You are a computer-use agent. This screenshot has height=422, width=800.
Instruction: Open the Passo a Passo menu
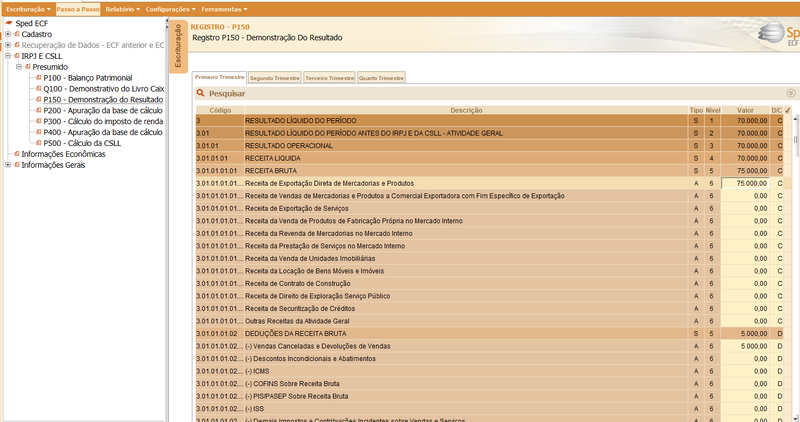coord(78,9)
